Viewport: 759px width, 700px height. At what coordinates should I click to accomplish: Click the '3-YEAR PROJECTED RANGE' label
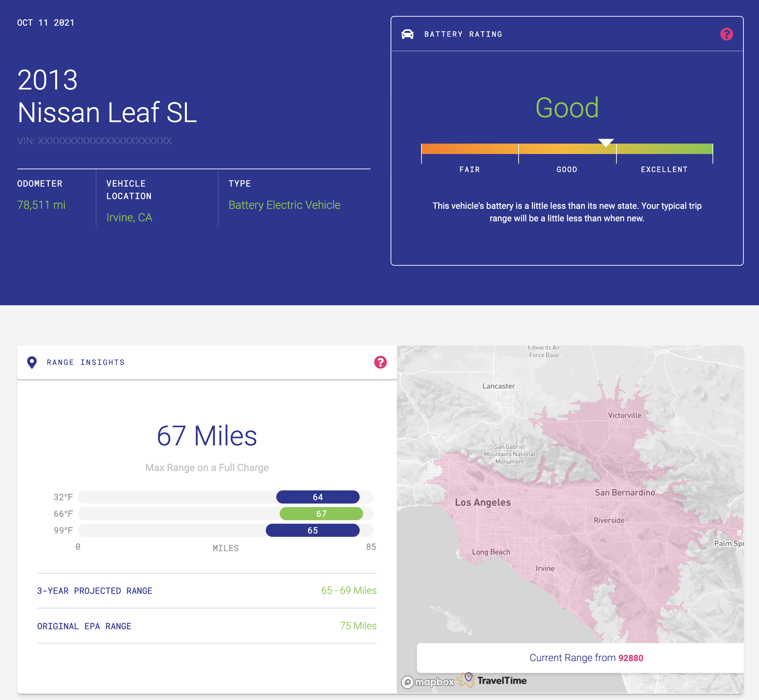[95, 590]
